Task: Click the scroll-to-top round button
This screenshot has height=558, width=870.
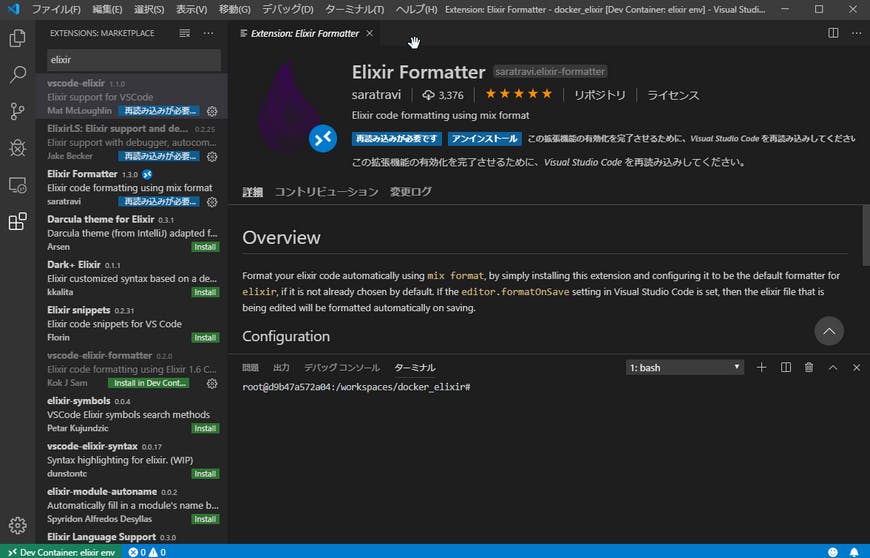Action: [829, 331]
